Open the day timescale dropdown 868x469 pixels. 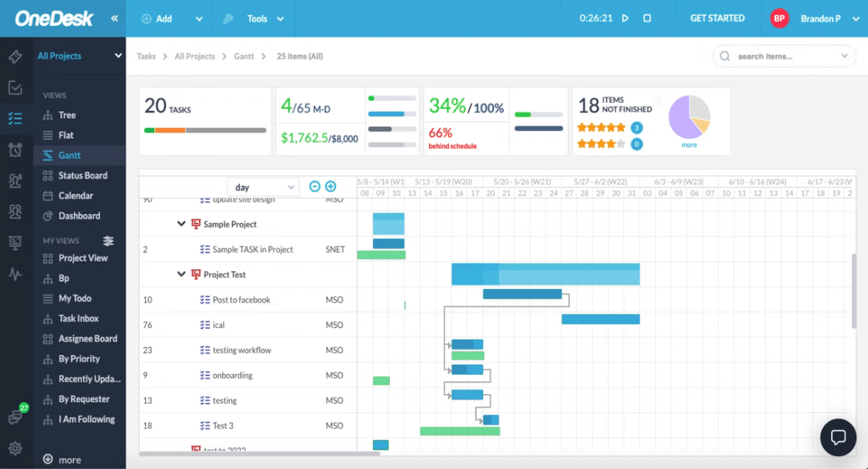(264, 187)
